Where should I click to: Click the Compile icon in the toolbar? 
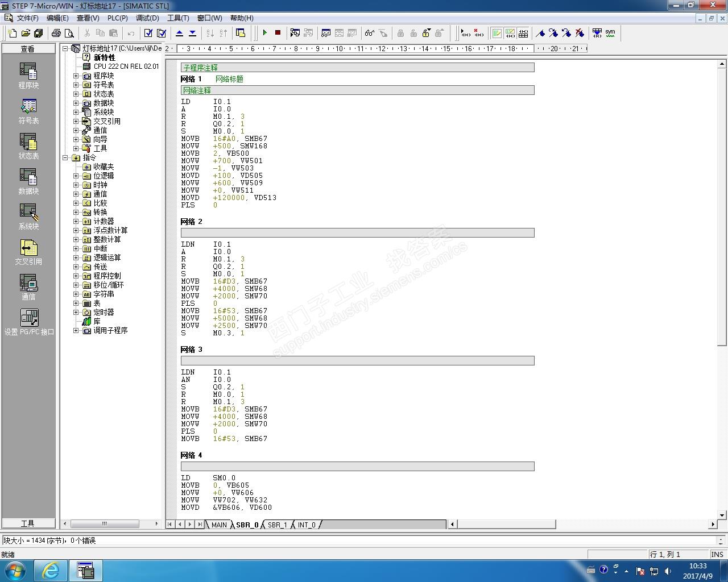[x=148, y=33]
